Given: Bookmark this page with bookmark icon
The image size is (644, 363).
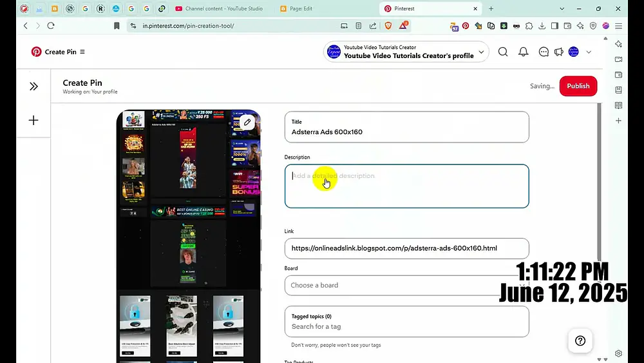Looking at the screenshot, I should (x=117, y=26).
